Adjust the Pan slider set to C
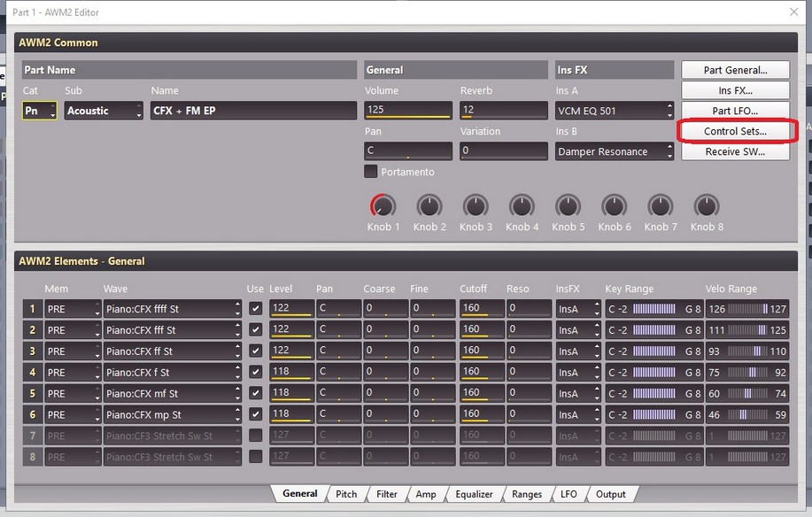The image size is (812, 517). (x=408, y=151)
